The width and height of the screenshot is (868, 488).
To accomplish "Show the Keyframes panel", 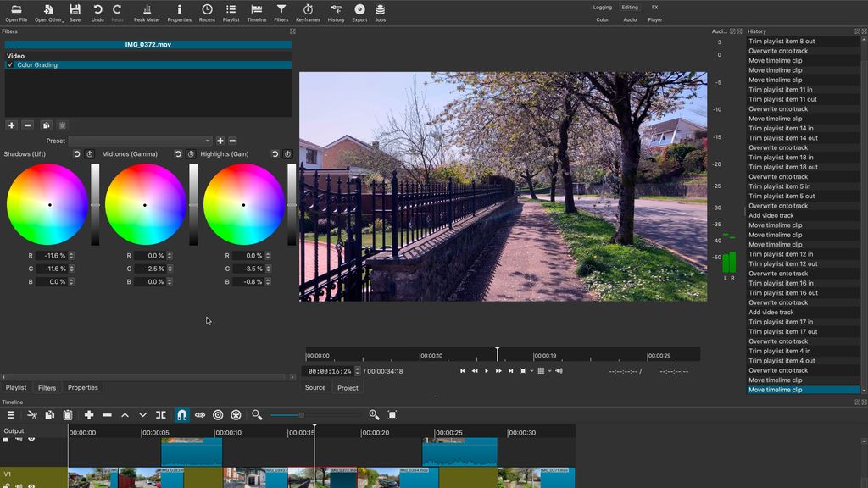I will click(309, 11).
